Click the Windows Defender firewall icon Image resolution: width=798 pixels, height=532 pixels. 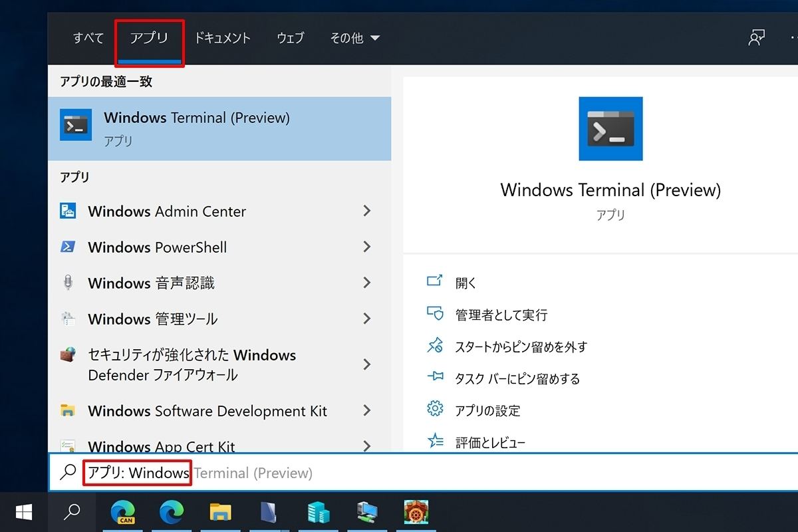tap(67, 354)
